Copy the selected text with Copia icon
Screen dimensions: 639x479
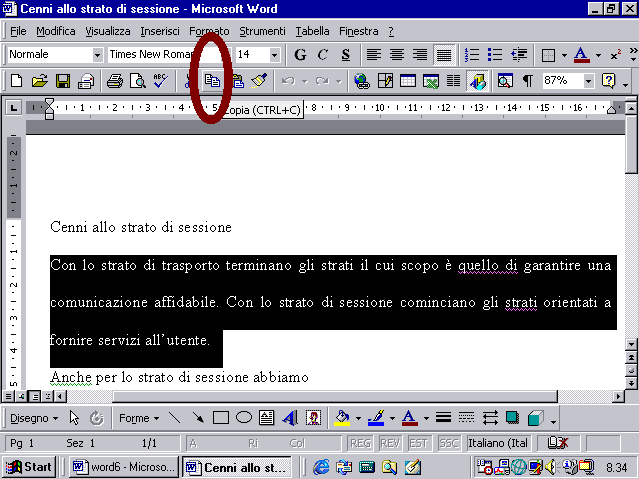(212, 81)
